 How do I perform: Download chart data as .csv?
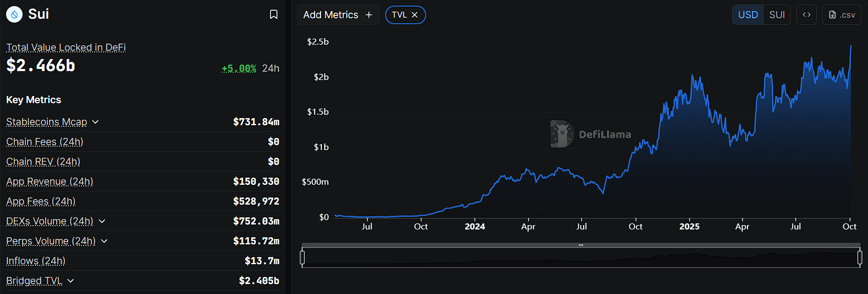842,15
